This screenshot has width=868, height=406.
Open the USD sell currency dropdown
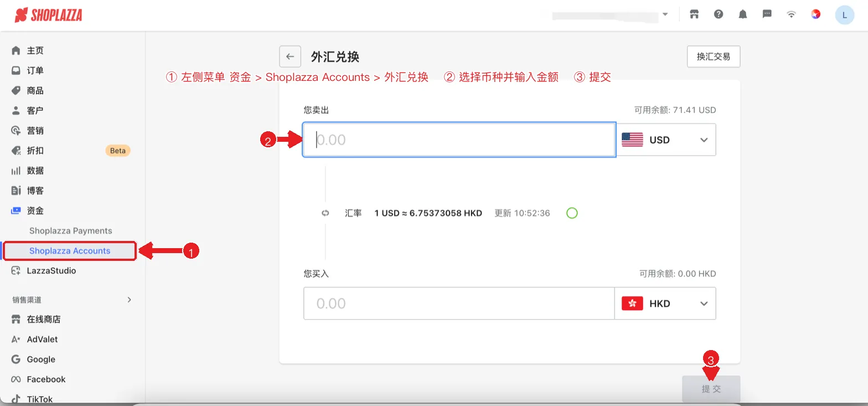click(665, 140)
